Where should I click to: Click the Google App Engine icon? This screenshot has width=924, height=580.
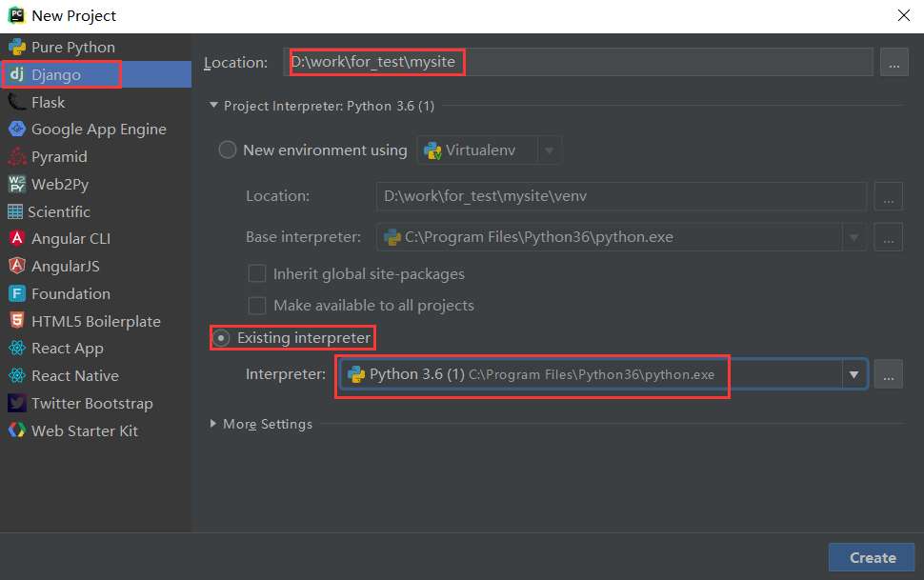point(17,130)
